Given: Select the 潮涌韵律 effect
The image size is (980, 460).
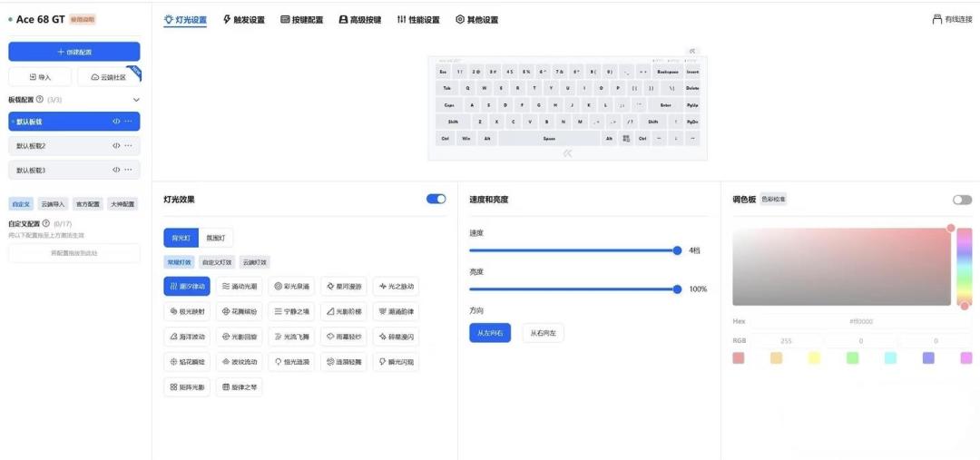Looking at the screenshot, I should point(397,311).
